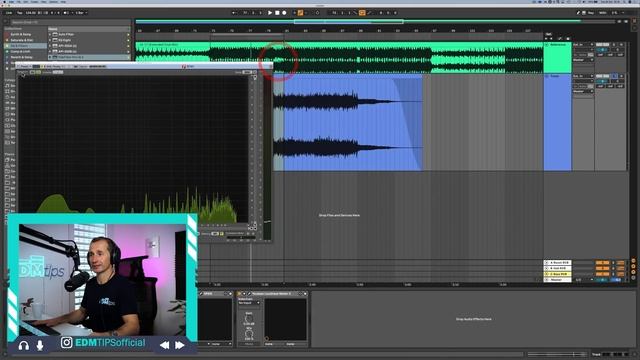640x360 pixels.
Task: Unfold the Reference track with its triangle
Action: pos(547,44)
